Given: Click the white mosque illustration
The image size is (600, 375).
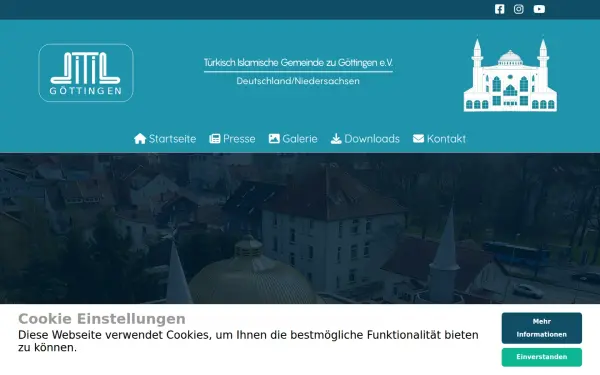Looking at the screenshot, I should click(x=510, y=75).
